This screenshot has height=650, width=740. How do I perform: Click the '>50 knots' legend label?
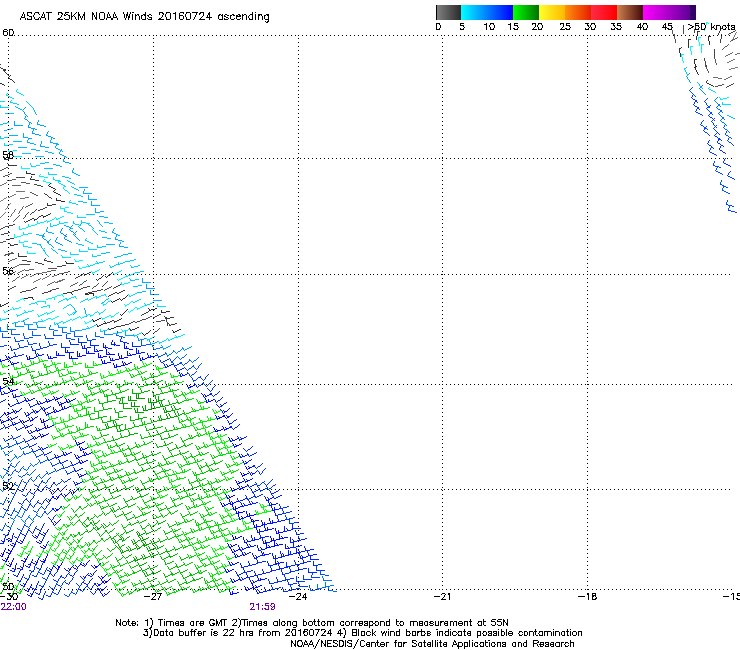712,27
